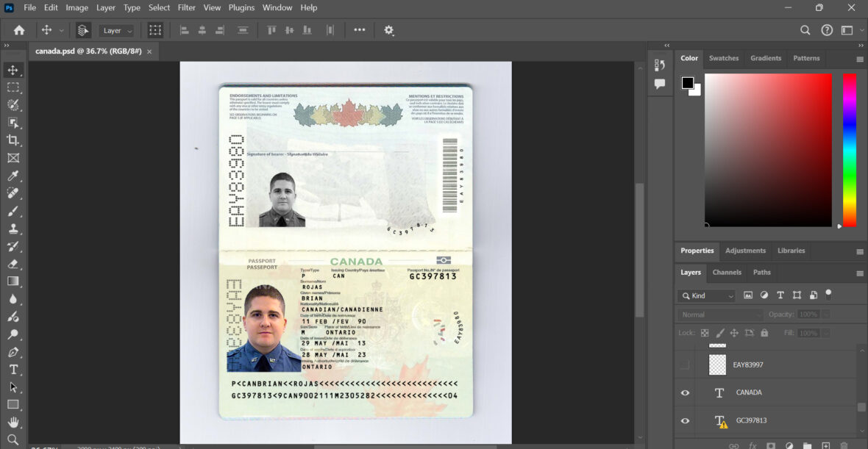Screen dimensions: 868x449
Task: Select the Spot Healing Brush tool
Action: click(x=13, y=193)
